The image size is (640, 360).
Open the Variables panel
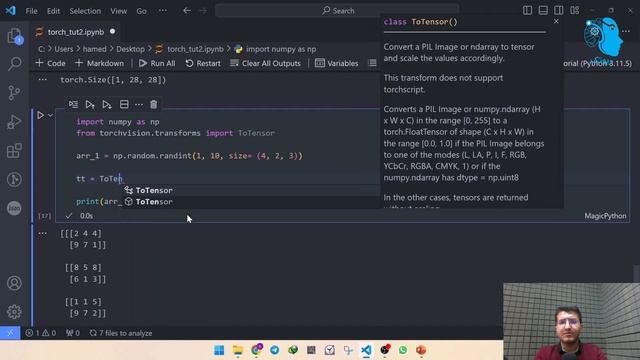[337, 63]
